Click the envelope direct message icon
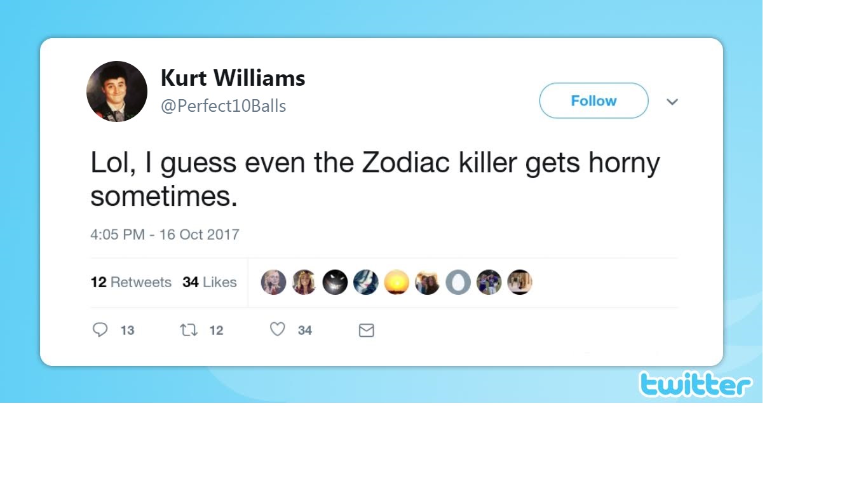 [367, 330]
